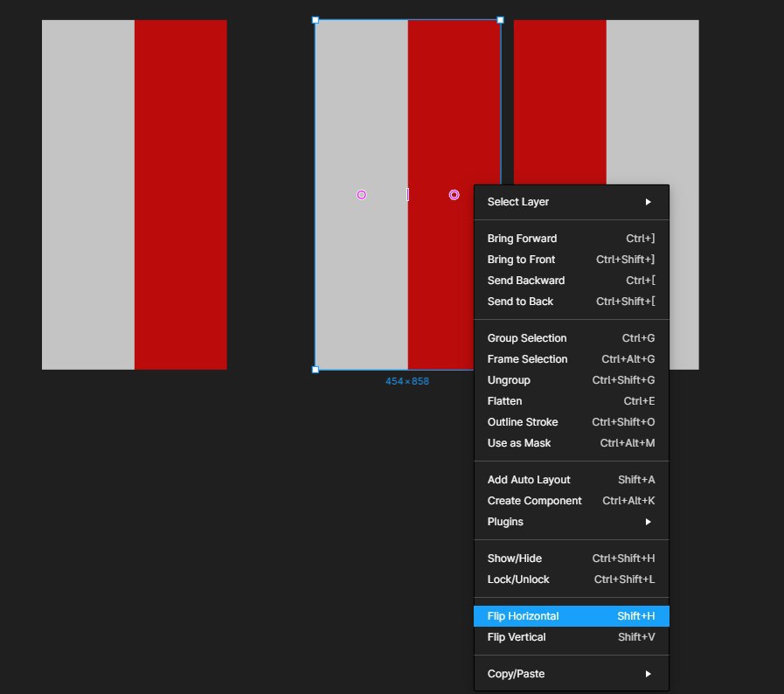The width and height of the screenshot is (784, 694).
Task: Click top-left selection handle of selected frame
Action: 316,20
